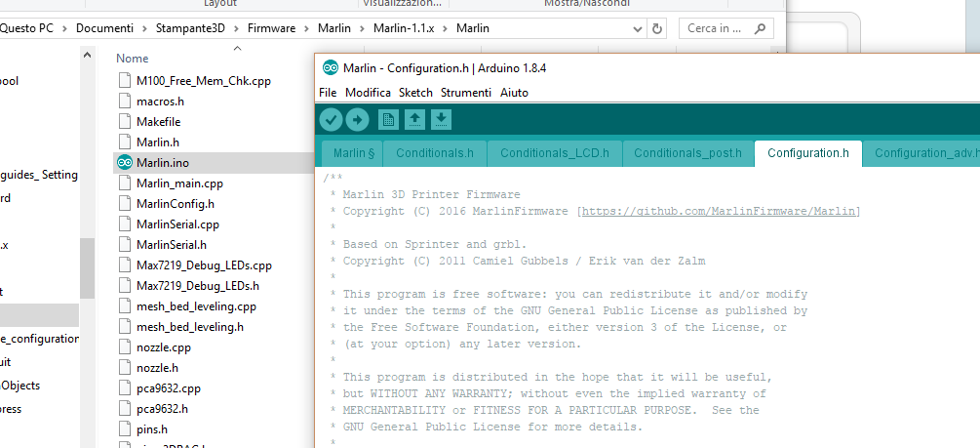Expand the chevron after Marlin-1.1.x in breadcrumb
This screenshot has height=448, width=980.
[x=445, y=28]
